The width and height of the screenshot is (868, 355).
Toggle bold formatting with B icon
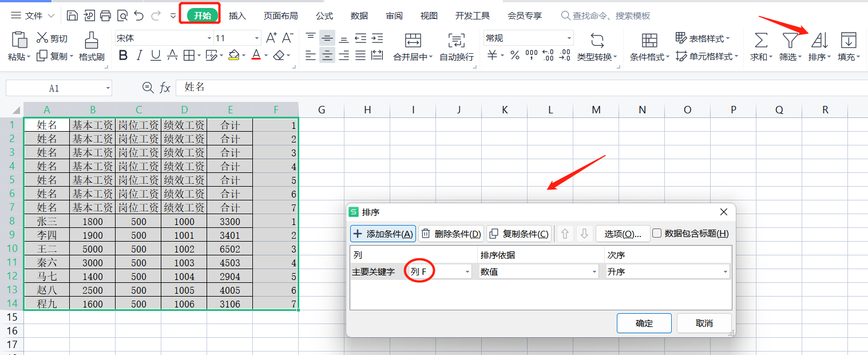(x=123, y=56)
